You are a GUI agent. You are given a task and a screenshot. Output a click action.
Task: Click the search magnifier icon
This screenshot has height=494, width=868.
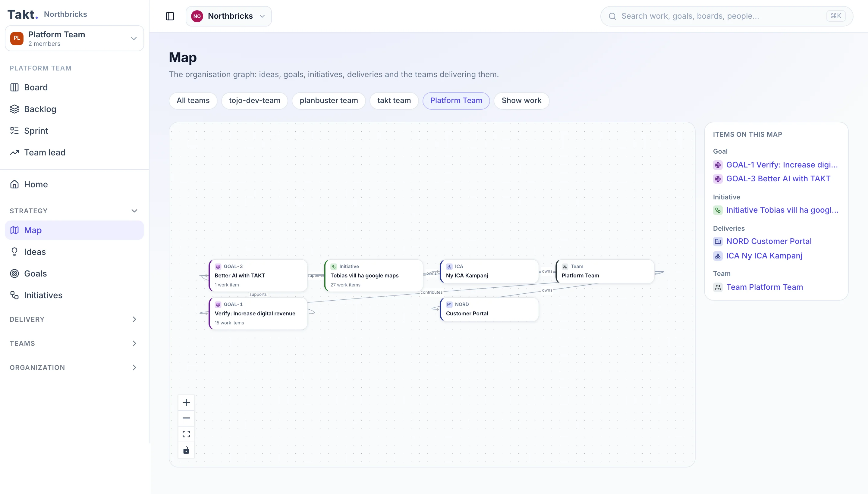[x=612, y=16]
